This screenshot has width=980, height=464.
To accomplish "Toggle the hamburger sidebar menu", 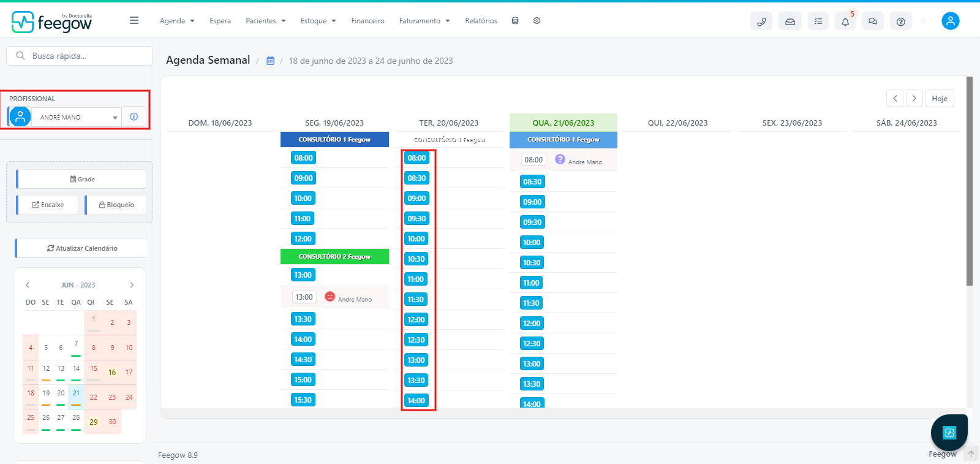I will [134, 20].
